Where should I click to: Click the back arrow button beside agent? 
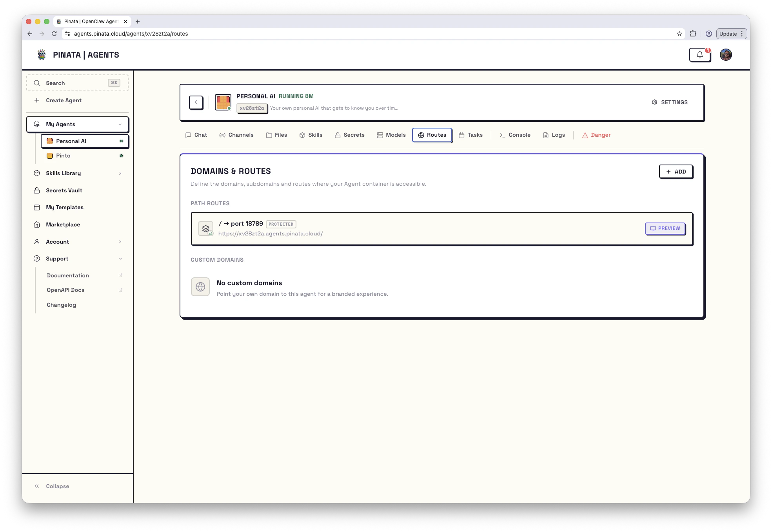point(196,102)
